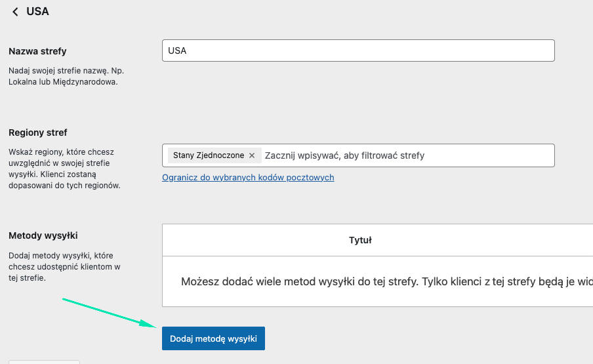Click the Dodaj metodę wysyłki button
This screenshot has height=364, width=593.
tap(213, 338)
